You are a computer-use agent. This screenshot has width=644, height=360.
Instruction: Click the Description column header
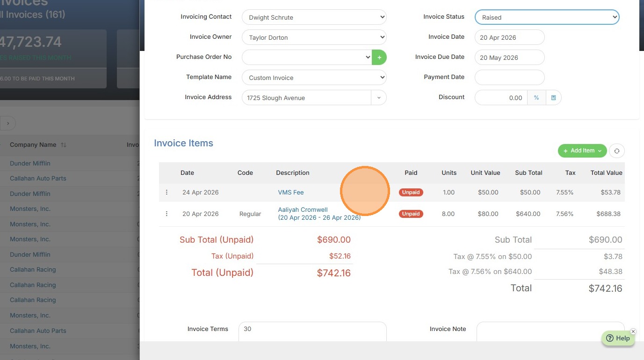point(293,173)
